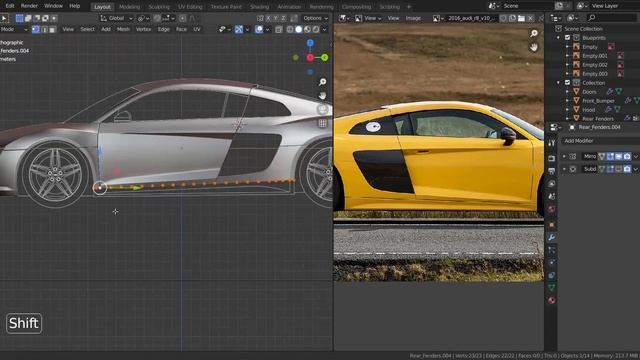640x360 pixels.
Task: Open the Mesh menu in viewport
Action: tap(123, 29)
